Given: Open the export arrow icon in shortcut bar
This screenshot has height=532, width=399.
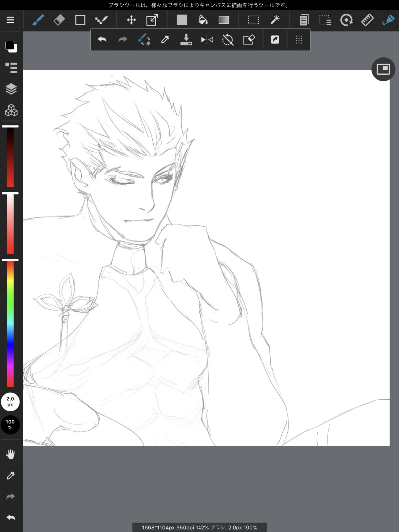Looking at the screenshot, I should coord(275,40).
